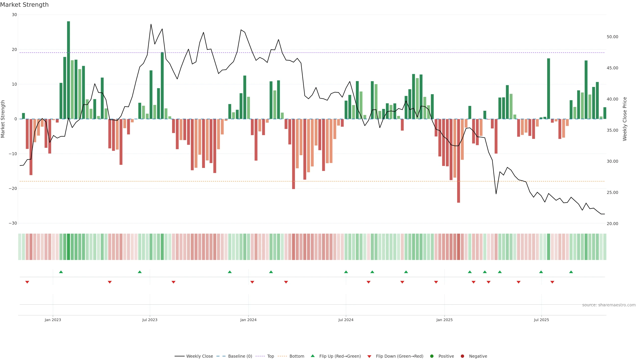Click the Market Strength chart title
Viewport: 644px width, 362px height.
pyautogui.click(x=24, y=5)
